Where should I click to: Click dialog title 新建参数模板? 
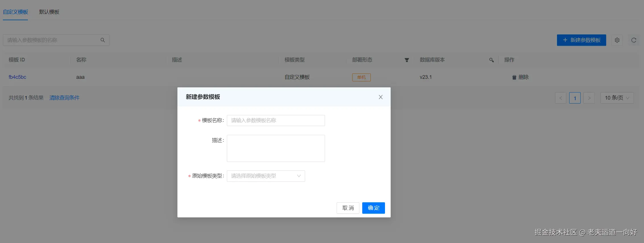[203, 97]
